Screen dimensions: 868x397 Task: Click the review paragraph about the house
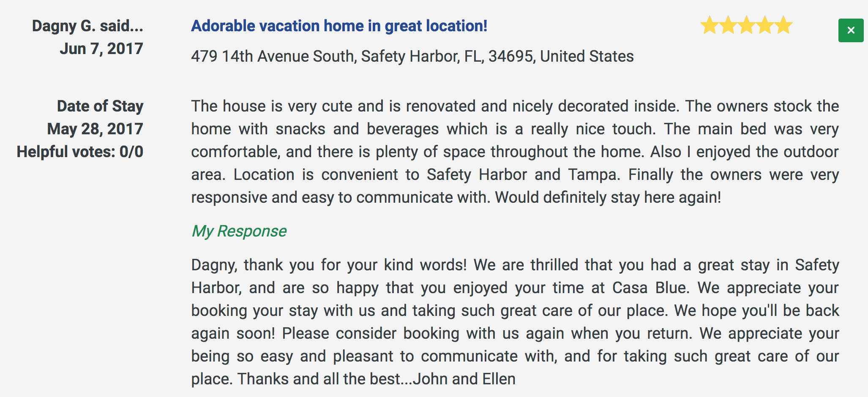(x=515, y=152)
